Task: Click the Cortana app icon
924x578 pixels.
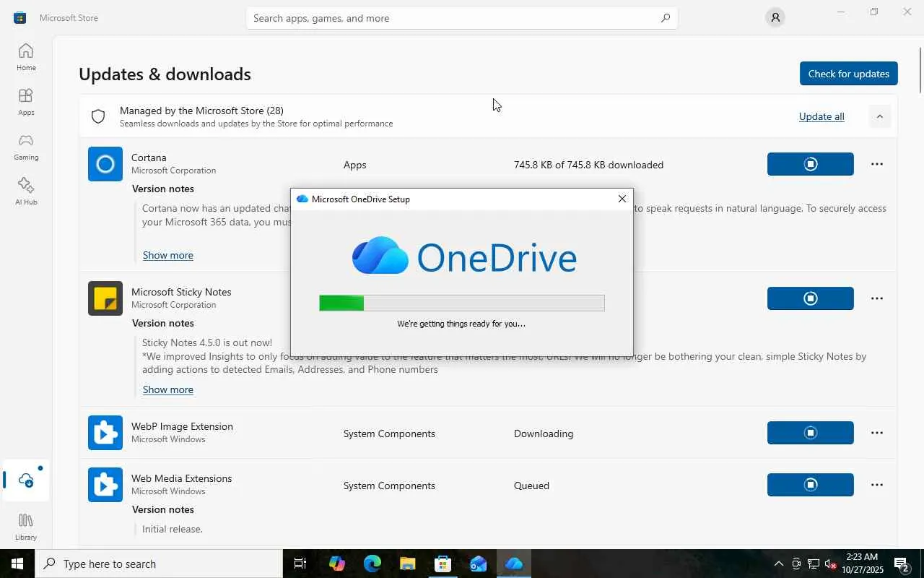Action: [105, 164]
